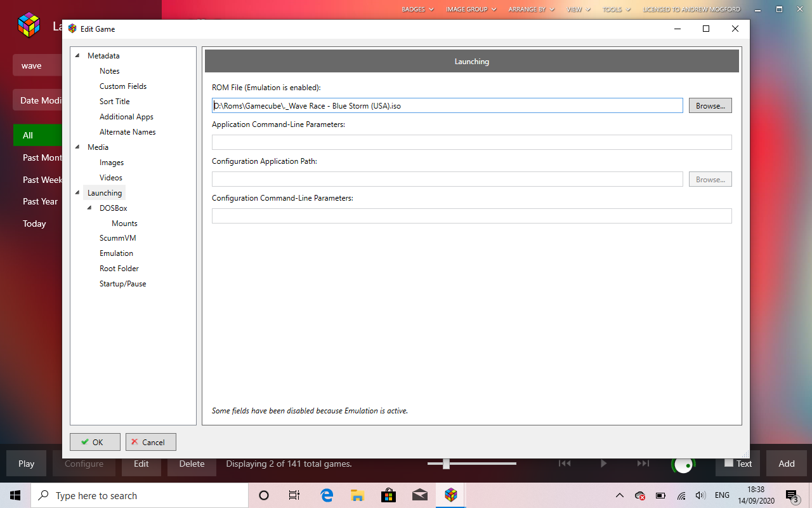Viewport: 812px width, 508px height.
Task: Browse for the ROM file
Action: tap(710, 105)
